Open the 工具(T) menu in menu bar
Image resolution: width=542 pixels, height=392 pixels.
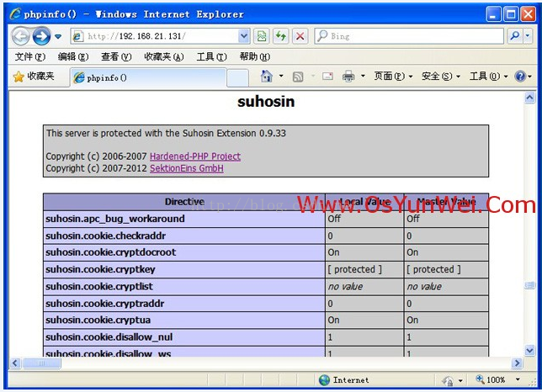pyautogui.click(x=211, y=56)
